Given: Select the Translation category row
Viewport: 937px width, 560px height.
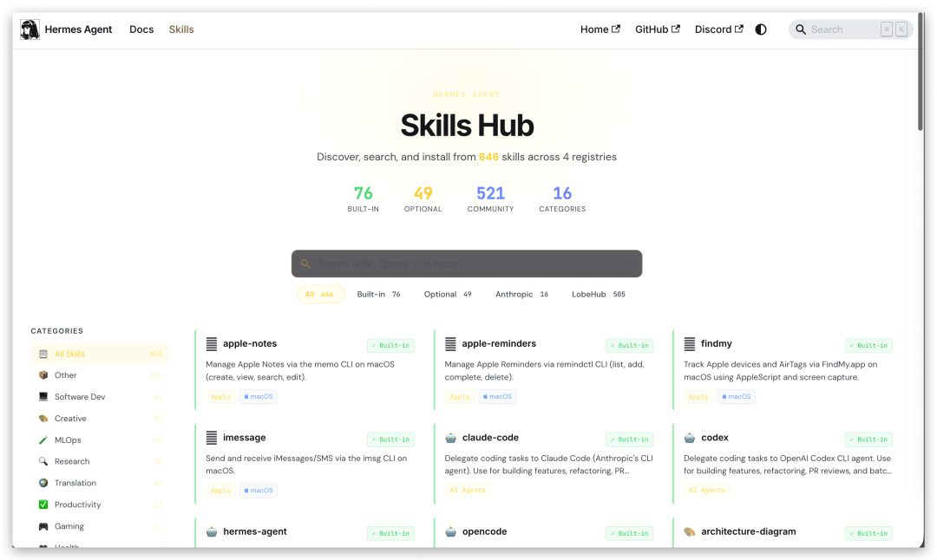Looking at the screenshot, I should 99,483.
